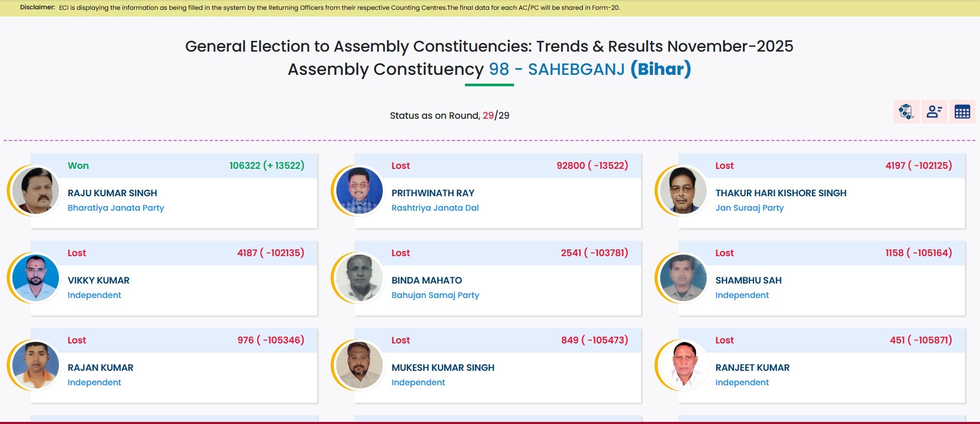This screenshot has height=424, width=980.
Task: Open the round-wise clipboard results icon
Action: tap(906, 112)
